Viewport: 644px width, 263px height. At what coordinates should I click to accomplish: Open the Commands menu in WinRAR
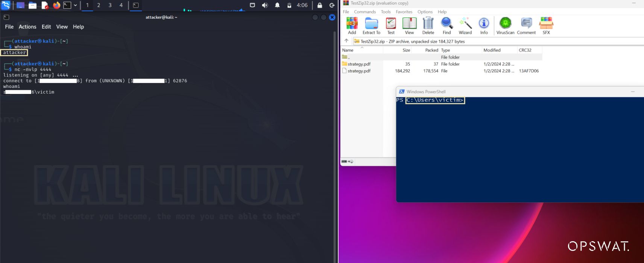pos(365,12)
